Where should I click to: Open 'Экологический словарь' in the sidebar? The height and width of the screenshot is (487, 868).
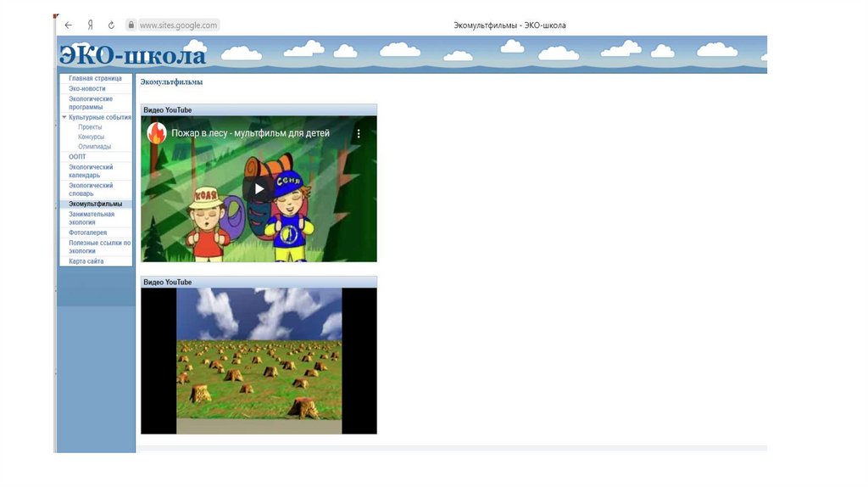[91, 189]
